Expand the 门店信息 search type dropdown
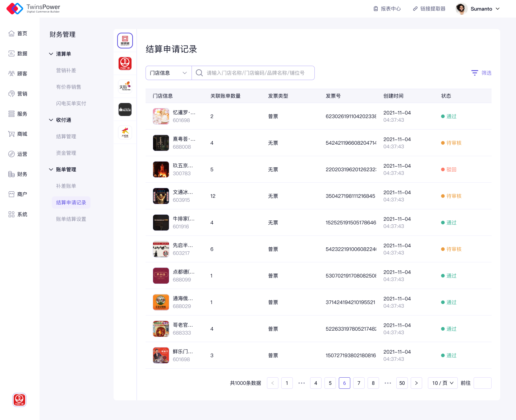 click(168, 73)
